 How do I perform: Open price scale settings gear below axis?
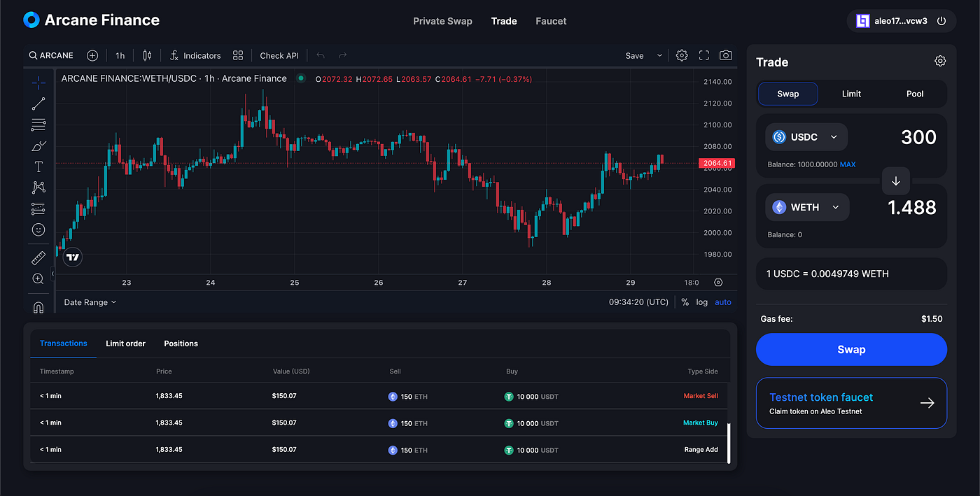coord(718,283)
